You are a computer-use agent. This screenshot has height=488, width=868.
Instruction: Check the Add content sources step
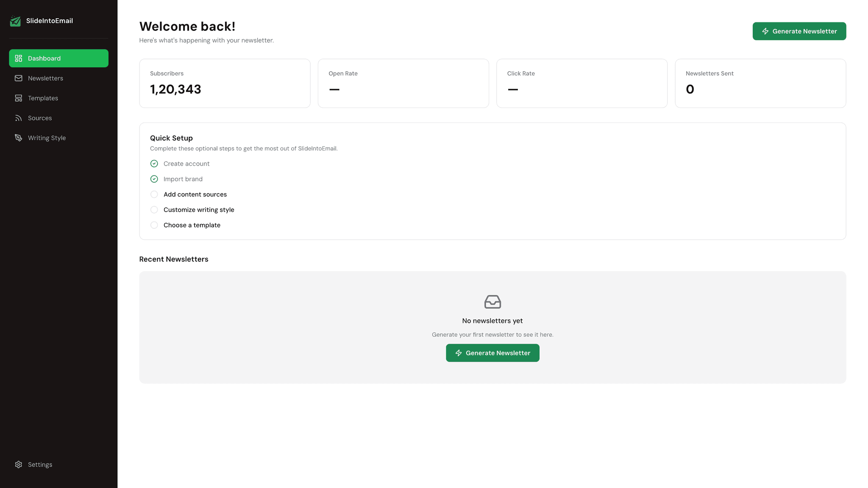coord(154,194)
